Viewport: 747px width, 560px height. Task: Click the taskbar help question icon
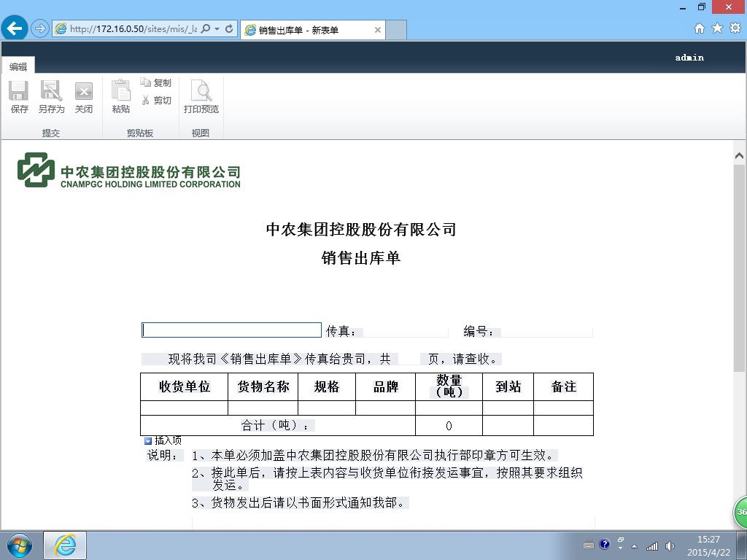click(605, 544)
